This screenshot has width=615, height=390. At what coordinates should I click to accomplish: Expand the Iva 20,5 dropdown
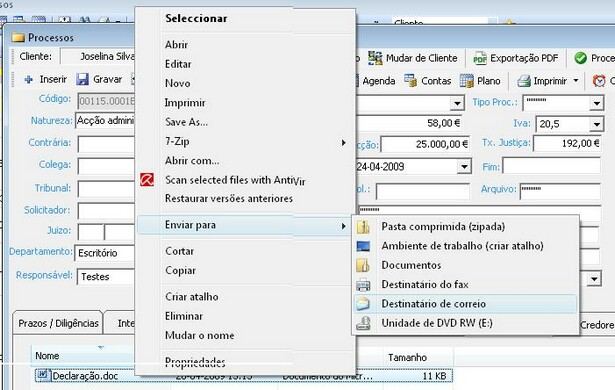596,125
